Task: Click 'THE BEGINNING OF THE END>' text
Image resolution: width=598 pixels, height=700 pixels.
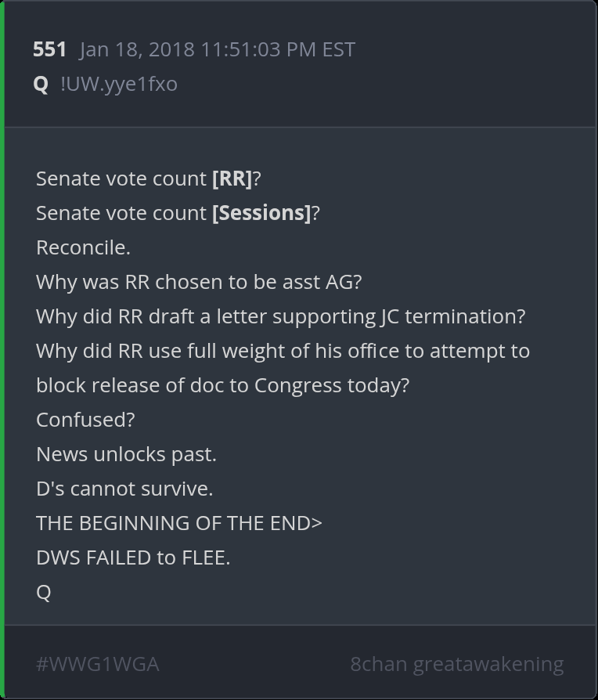Action: 178,523
